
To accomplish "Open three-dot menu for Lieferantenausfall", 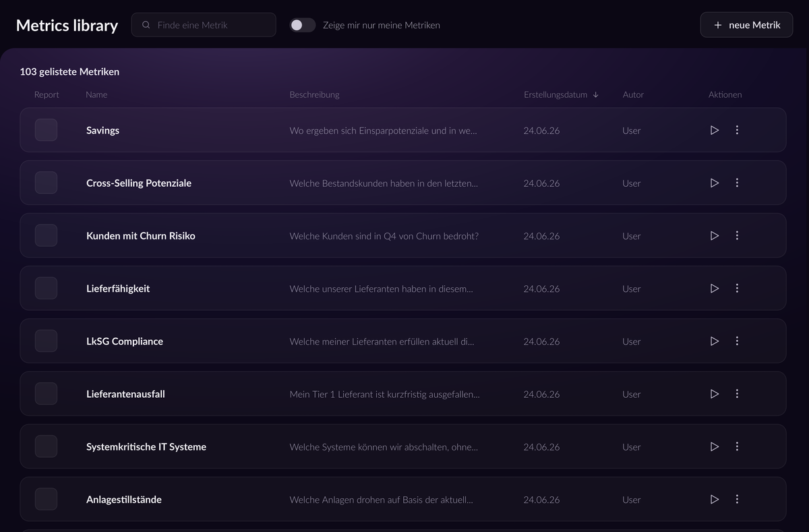I will click(x=737, y=394).
